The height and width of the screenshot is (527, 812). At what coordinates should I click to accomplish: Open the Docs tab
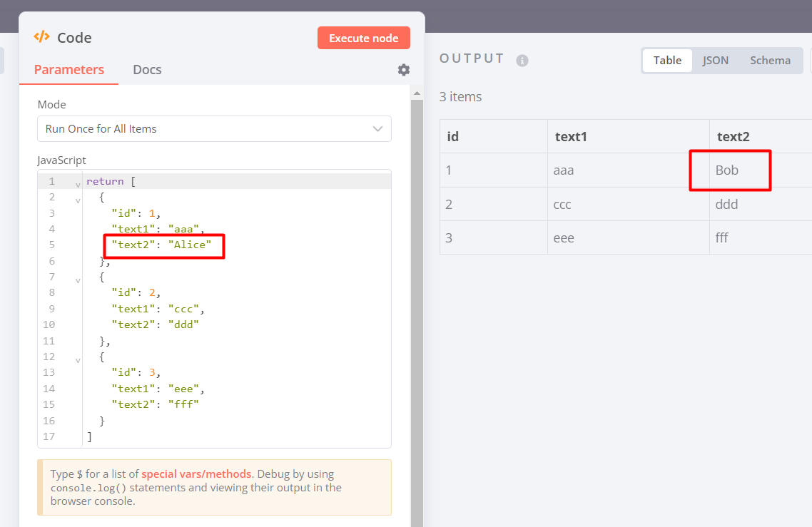(147, 70)
